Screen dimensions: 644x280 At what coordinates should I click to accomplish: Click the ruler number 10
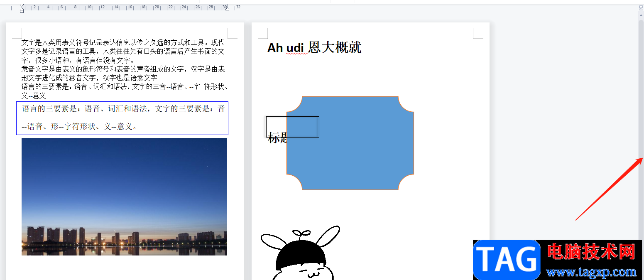click(89, 7)
